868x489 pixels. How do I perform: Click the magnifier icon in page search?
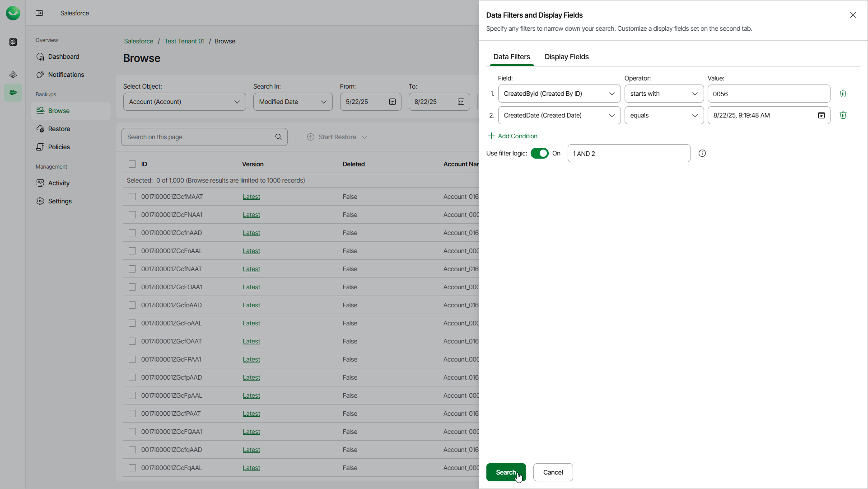(278, 137)
